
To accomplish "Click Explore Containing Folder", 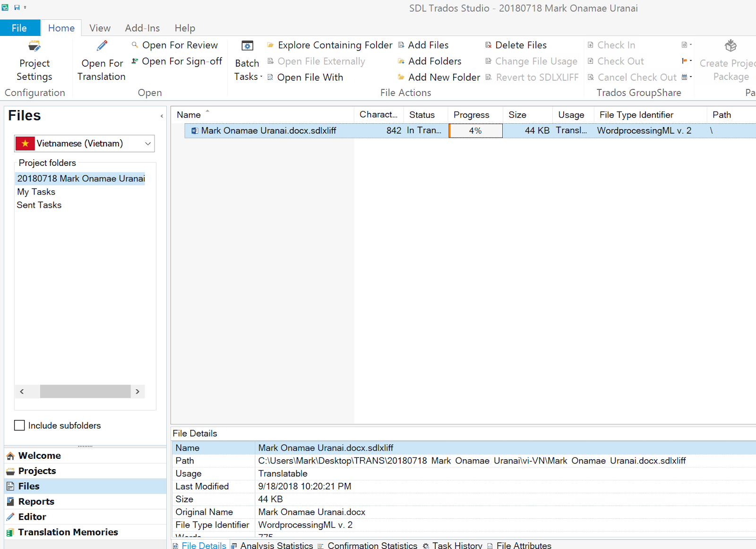I will [329, 45].
